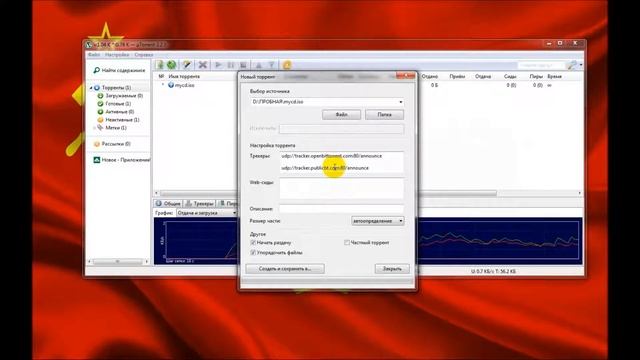Select Неактивные (1) in the sidebar

click(x=122, y=120)
